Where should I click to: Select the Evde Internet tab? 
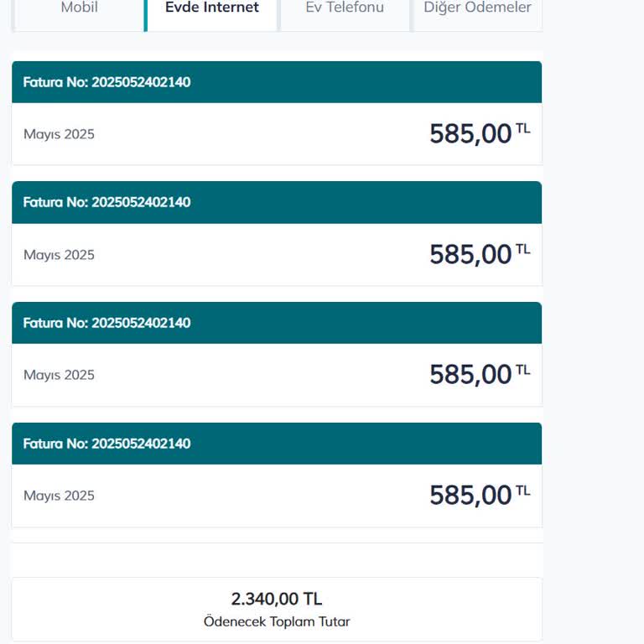click(212, 8)
